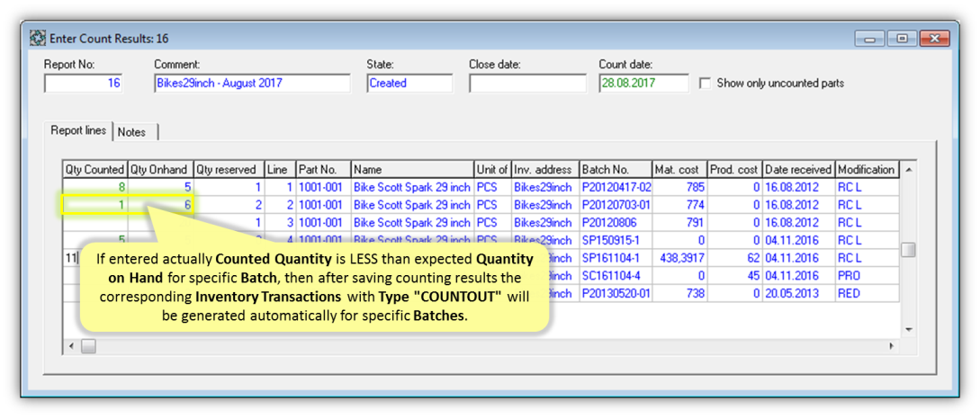Viewport: 980px width, 418px height.
Task: Click the Line column header
Action: [280, 169]
